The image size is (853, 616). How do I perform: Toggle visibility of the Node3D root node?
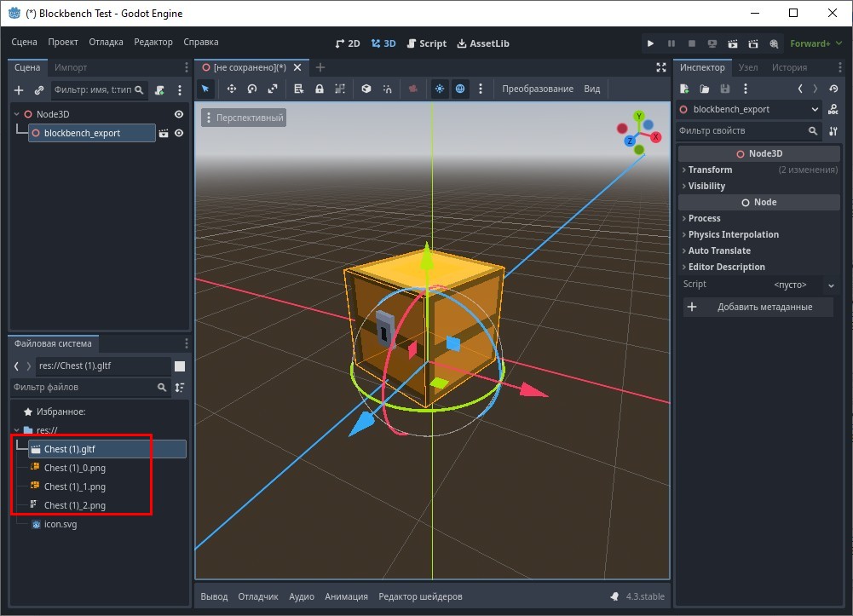(x=179, y=114)
